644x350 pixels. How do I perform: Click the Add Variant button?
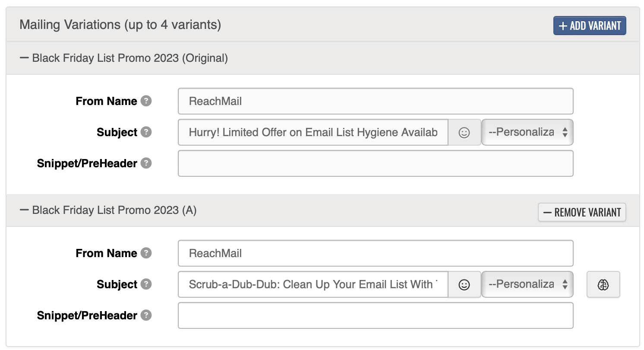(590, 25)
